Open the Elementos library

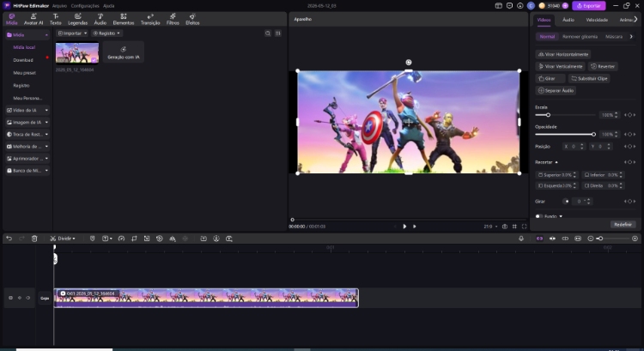tap(123, 19)
